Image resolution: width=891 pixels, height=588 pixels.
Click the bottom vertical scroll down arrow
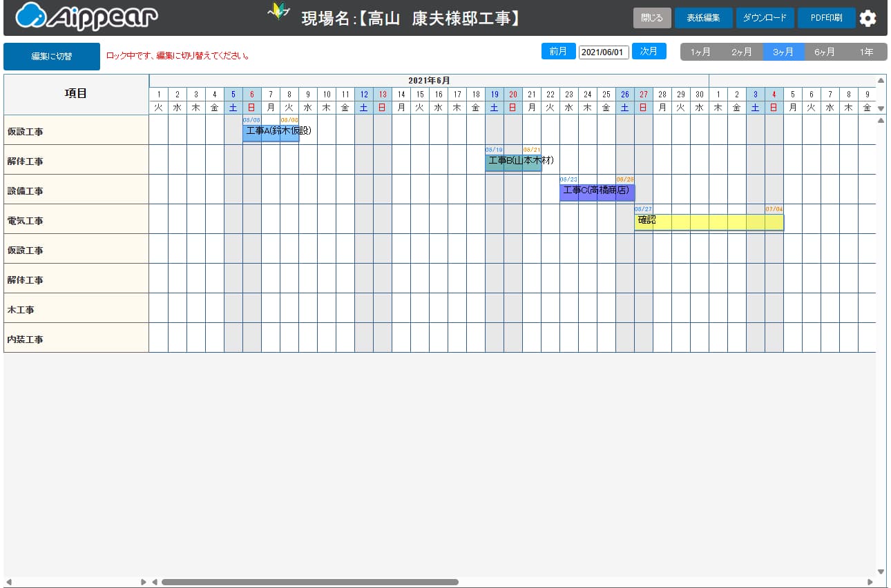click(x=881, y=571)
